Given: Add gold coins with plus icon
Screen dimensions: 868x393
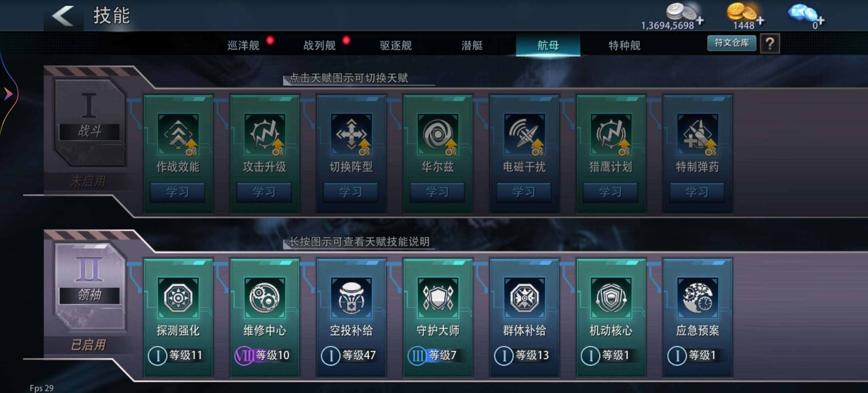Looking at the screenshot, I should point(760,21).
